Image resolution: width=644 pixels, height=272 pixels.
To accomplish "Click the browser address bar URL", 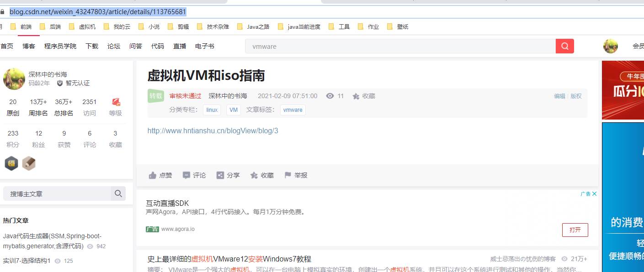I will [x=98, y=12].
